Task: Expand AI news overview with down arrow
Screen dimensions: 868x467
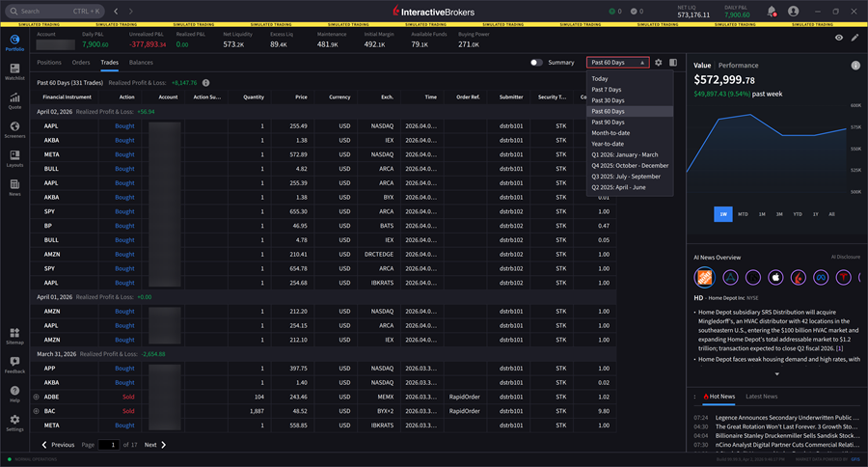Action: [x=776, y=373]
